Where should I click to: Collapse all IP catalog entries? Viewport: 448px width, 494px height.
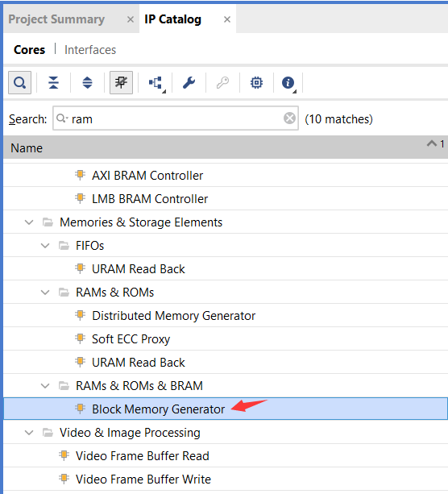point(53,83)
